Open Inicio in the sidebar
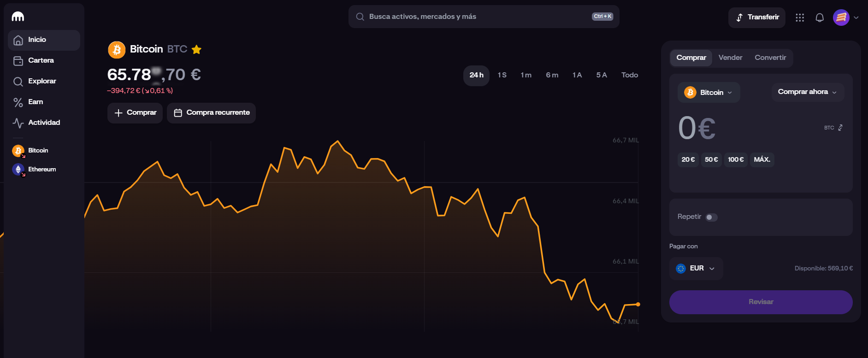This screenshot has height=358, width=868. tap(44, 40)
